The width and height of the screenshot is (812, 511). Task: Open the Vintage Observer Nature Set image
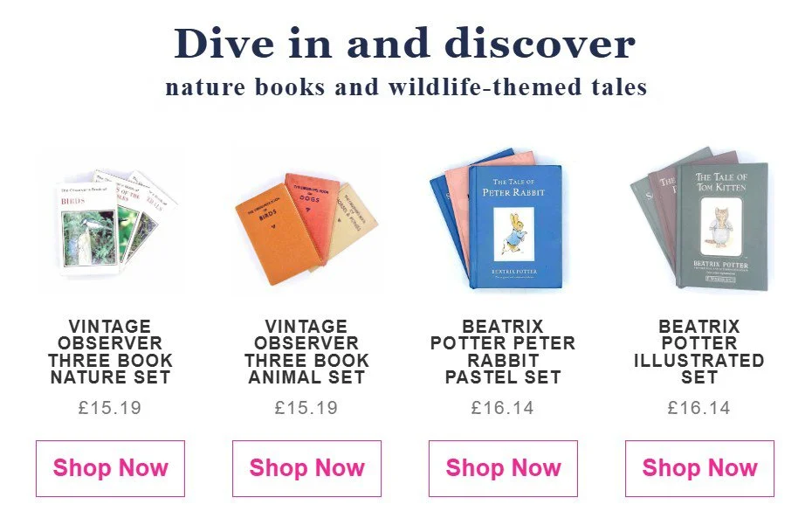pyautogui.click(x=110, y=221)
